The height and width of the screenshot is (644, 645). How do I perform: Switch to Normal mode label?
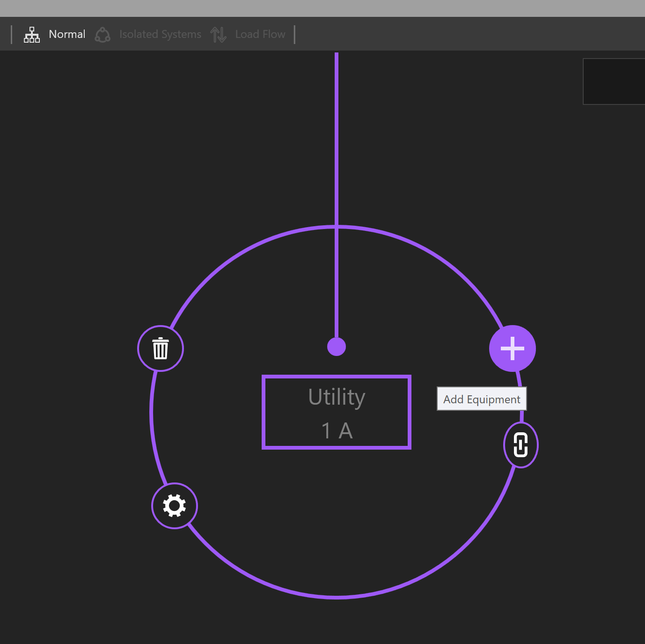pyautogui.click(x=67, y=34)
